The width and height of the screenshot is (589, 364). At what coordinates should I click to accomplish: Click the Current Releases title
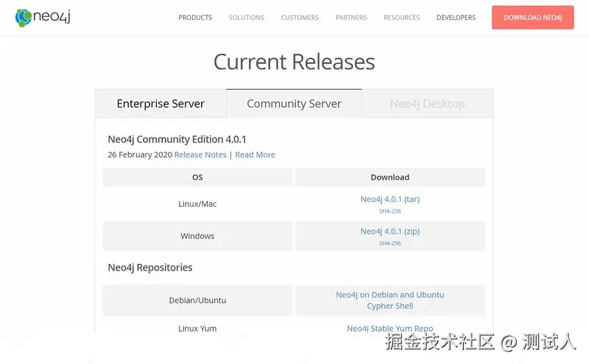[294, 62]
